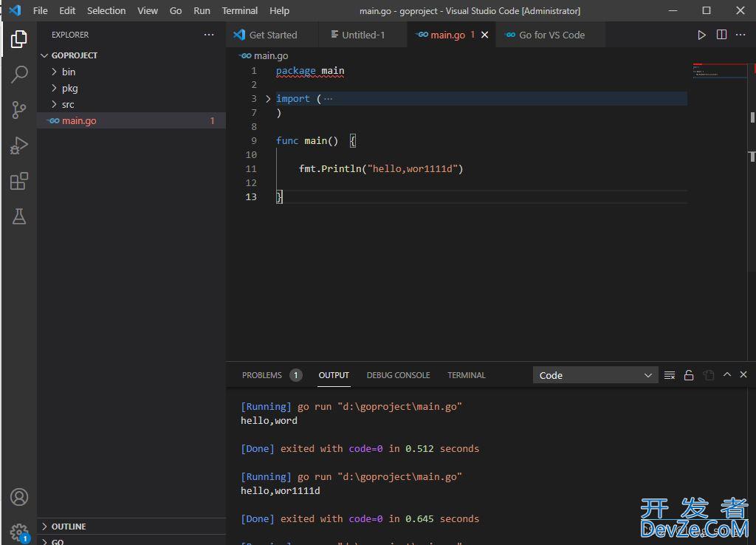Open the Search view in activity bar
Viewport: 756px width, 545px height.
pyautogui.click(x=18, y=75)
